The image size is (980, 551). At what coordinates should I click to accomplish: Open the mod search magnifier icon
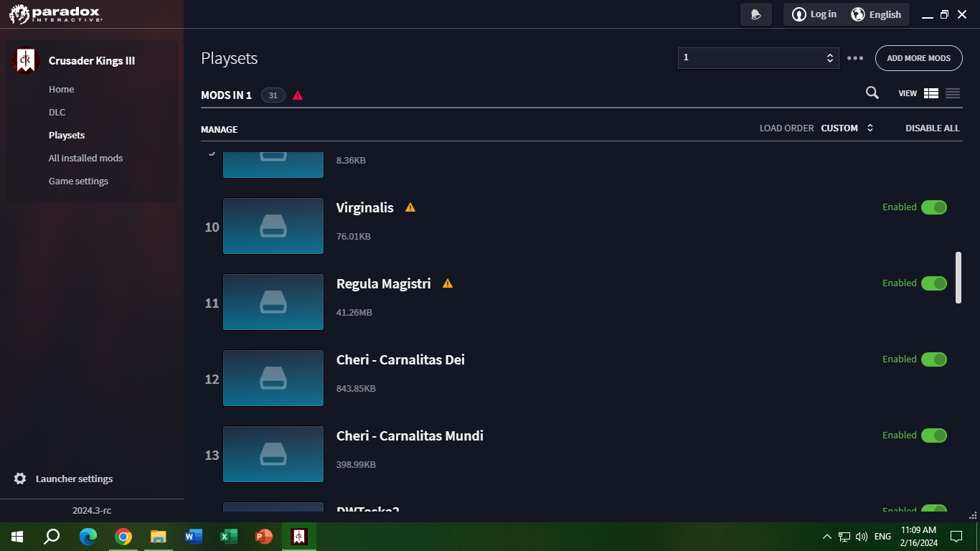[872, 93]
